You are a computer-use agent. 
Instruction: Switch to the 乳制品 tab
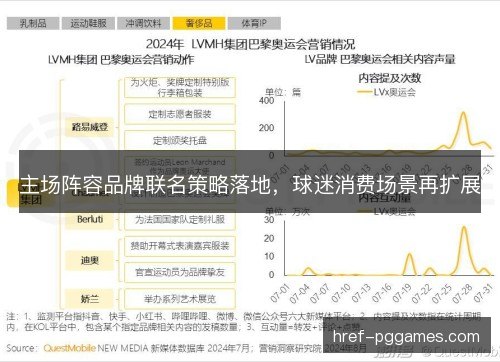click(33, 23)
